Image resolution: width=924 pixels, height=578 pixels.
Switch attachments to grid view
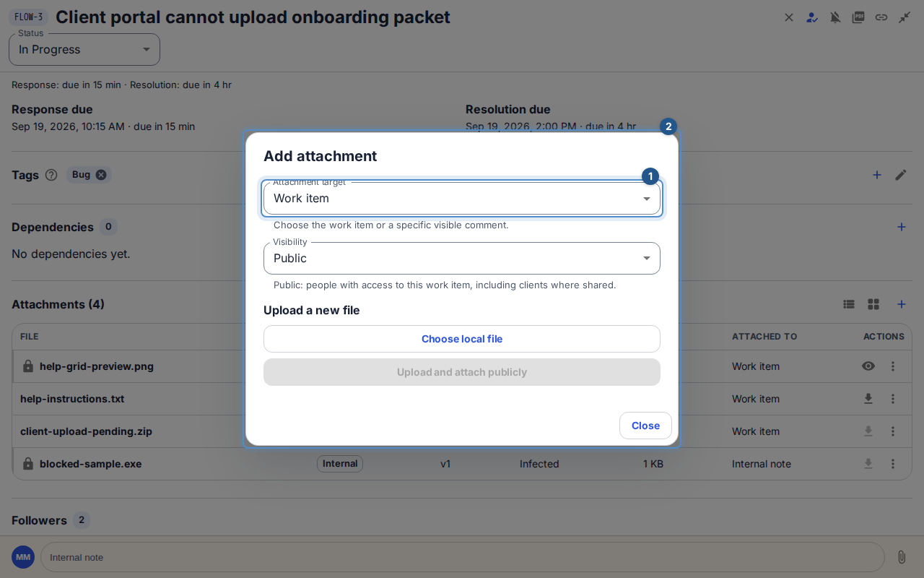tap(873, 304)
